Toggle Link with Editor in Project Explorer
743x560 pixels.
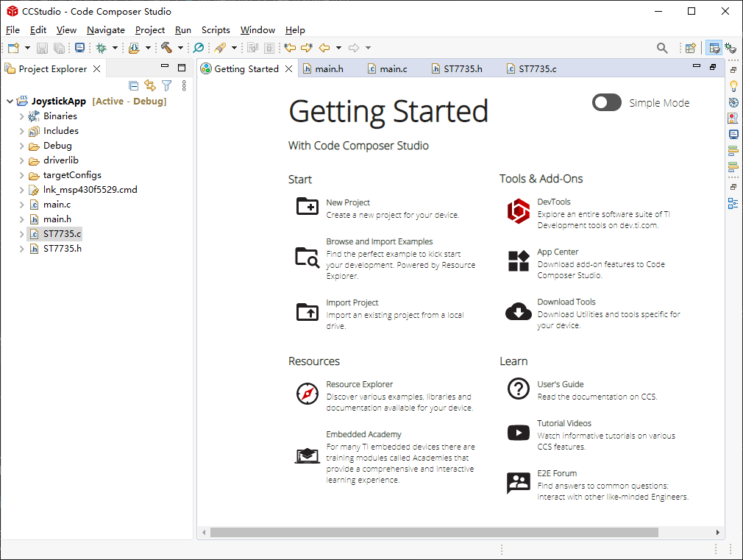click(150, 85)
